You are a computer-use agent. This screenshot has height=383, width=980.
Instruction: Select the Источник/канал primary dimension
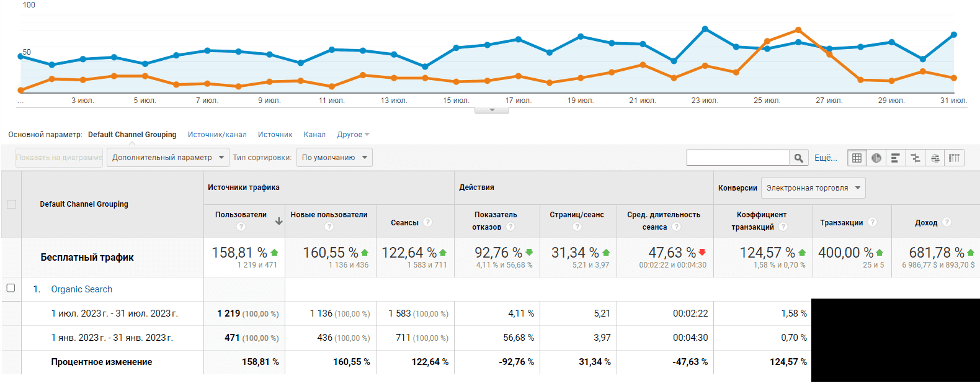click(x=217, y=135)
